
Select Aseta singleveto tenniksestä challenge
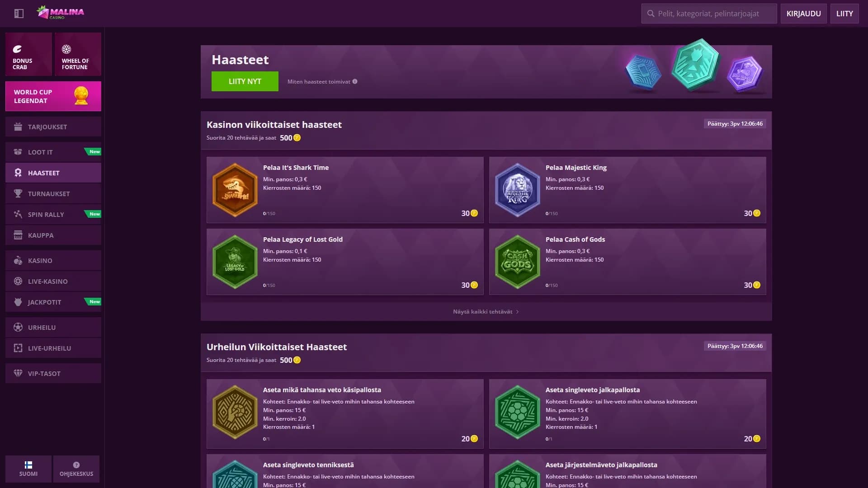[x=308, y=465]
